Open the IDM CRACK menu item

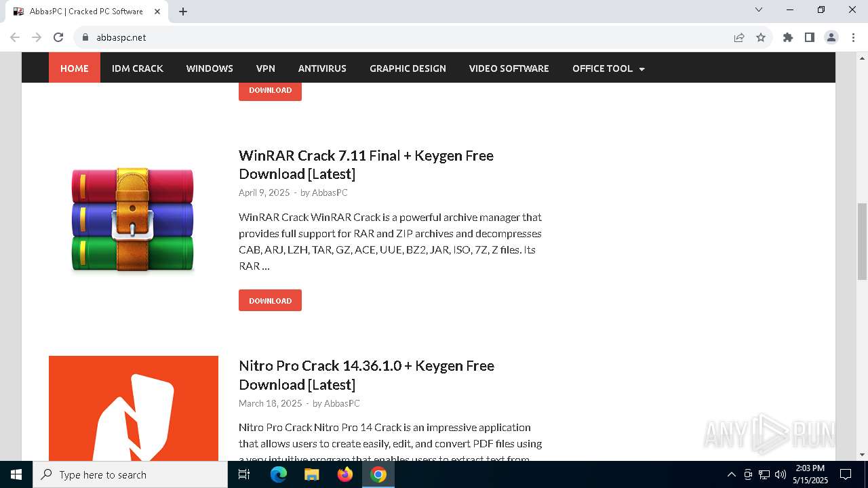click(x=138, y=68)
